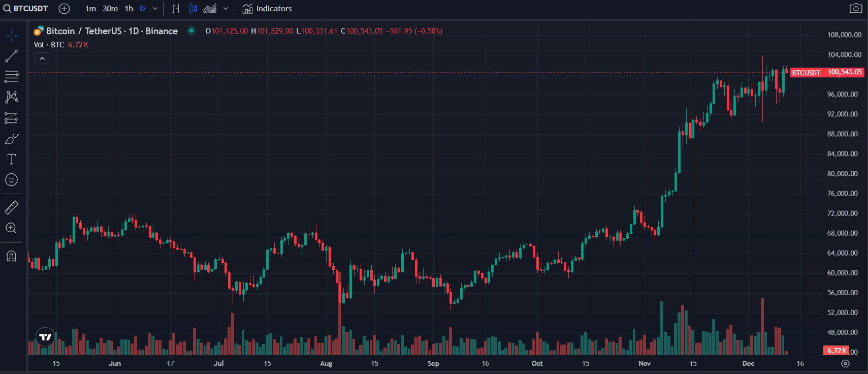Select the crosshair cursor tool

[x=12, y=35]
